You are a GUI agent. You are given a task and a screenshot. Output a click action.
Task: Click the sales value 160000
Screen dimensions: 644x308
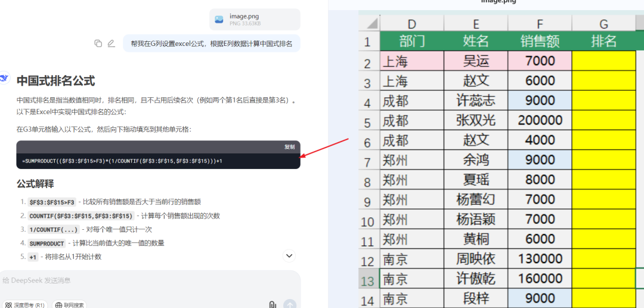pyautogui.click(x=540, y=278)
